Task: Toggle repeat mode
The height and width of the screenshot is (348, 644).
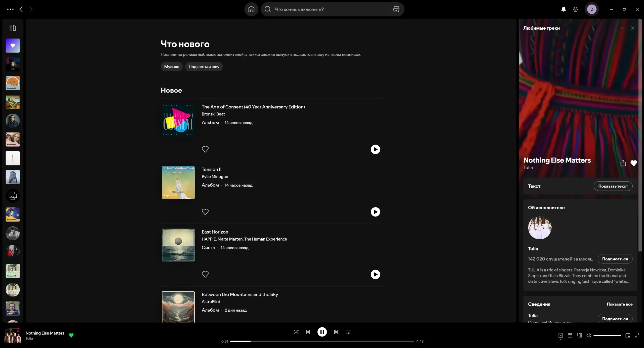Action: (x=348, y=332)
